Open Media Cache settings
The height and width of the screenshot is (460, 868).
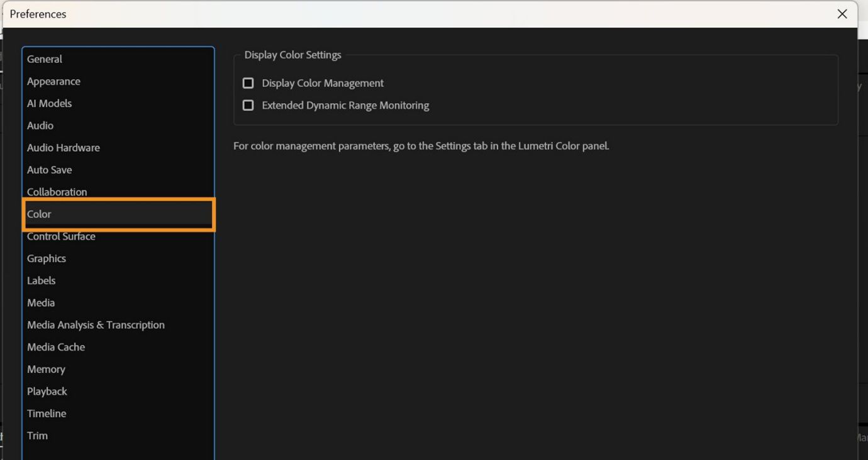[56, 347]
